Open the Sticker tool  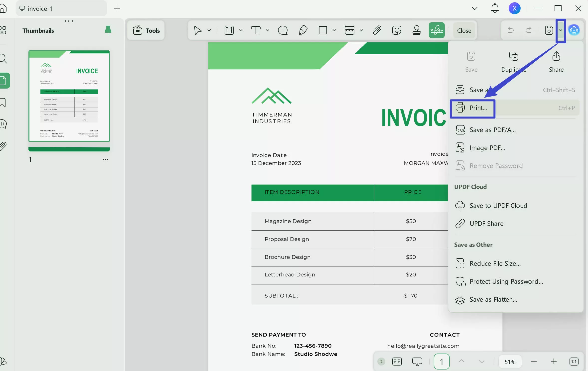tap(397, 30)
